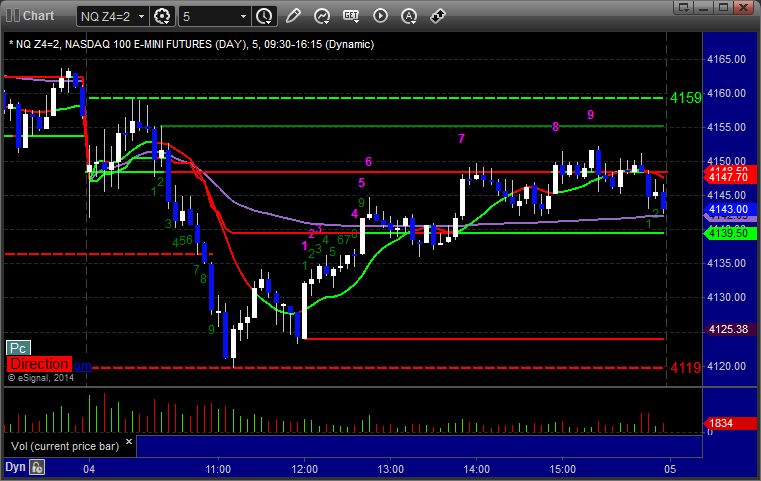The image size is (761, 481).
Task: Click the red Direction label
Action: pyautogui.click(x=39, y=364)
